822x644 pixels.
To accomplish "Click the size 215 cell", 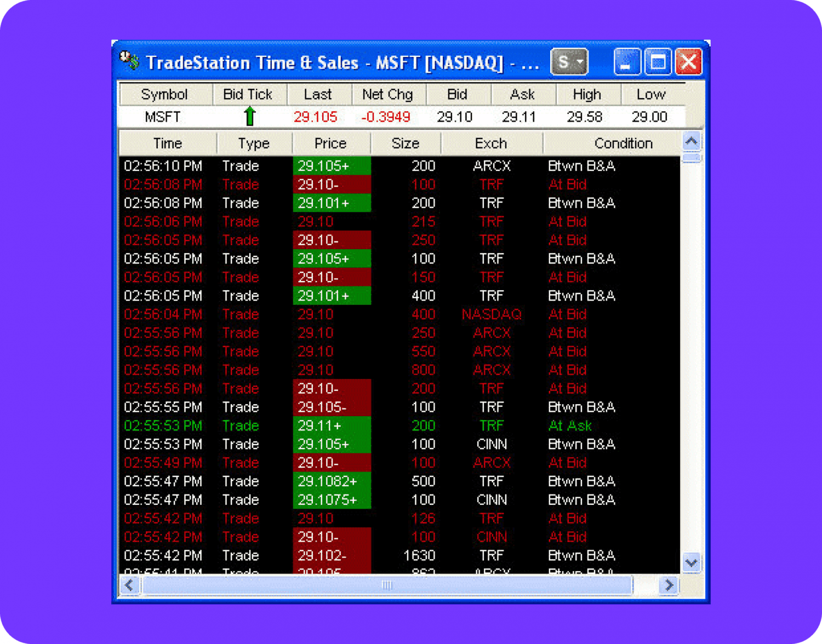I will click(424, 222).
